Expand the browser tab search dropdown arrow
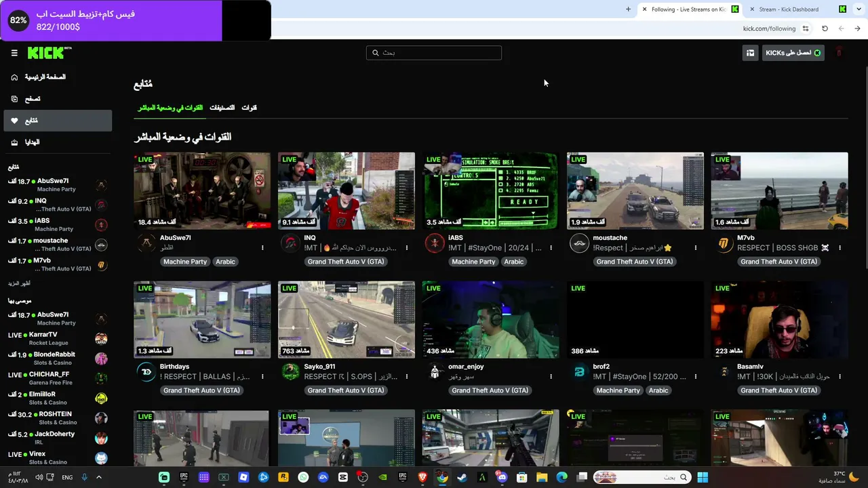 point(857,9)
